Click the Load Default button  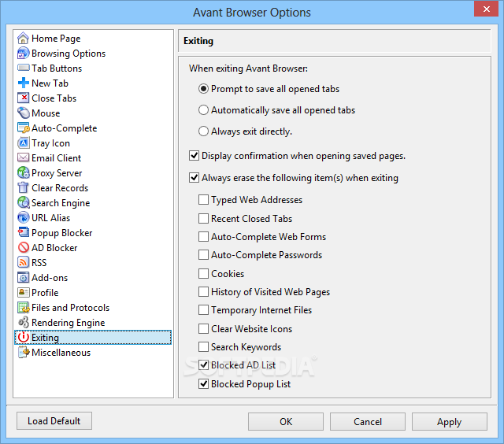(54, 421)
